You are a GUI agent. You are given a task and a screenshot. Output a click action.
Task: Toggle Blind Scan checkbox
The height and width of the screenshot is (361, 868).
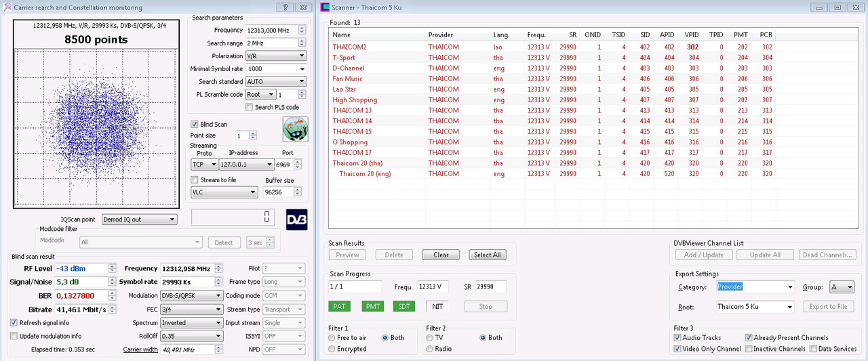pyautogui.click(x=195, y=124)
